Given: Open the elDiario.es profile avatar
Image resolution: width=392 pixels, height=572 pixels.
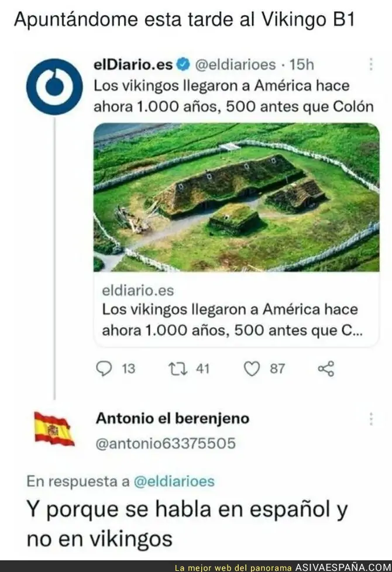Looking at the screenshot, I should (54, 87).
